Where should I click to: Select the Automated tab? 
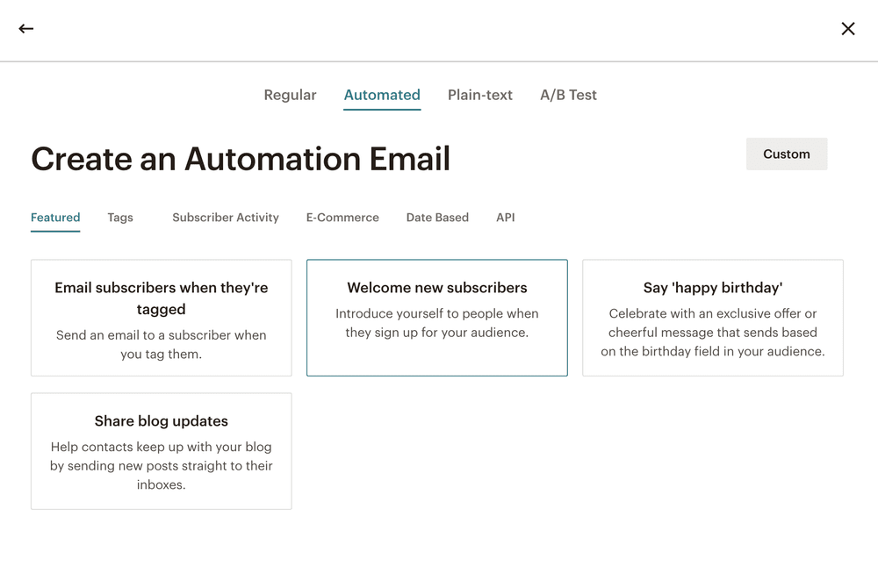[382, 95]
